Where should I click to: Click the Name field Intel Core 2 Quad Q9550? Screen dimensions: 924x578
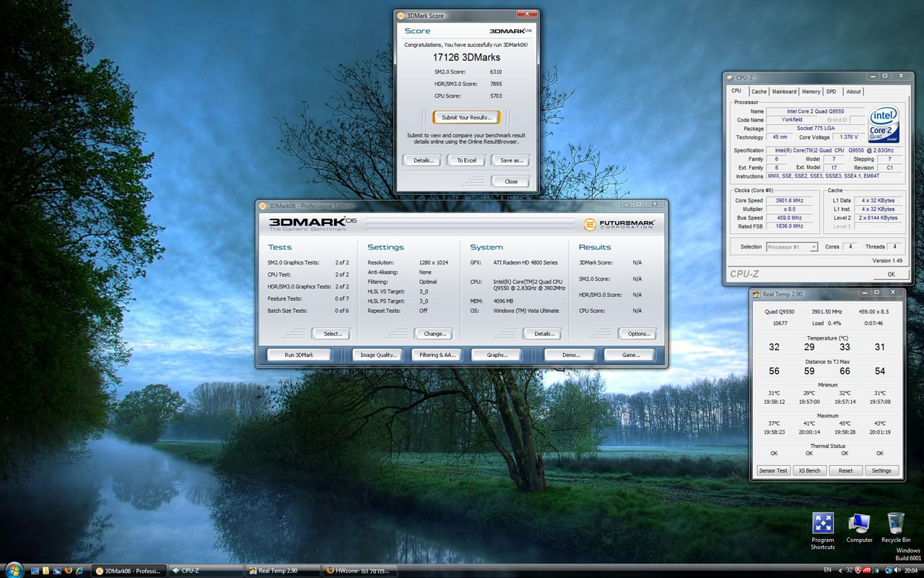(816, 111)
